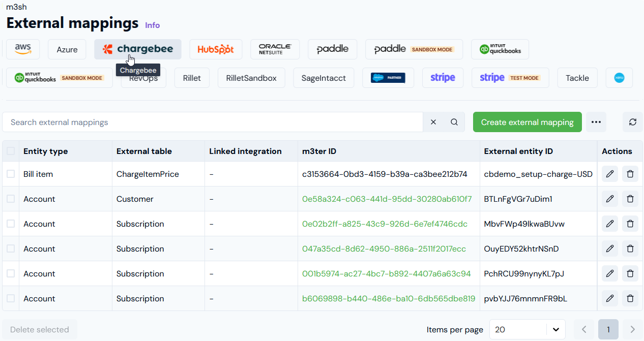Choose the Oracle NetSuite integration
644x341 pixels.
click(275, 49)
